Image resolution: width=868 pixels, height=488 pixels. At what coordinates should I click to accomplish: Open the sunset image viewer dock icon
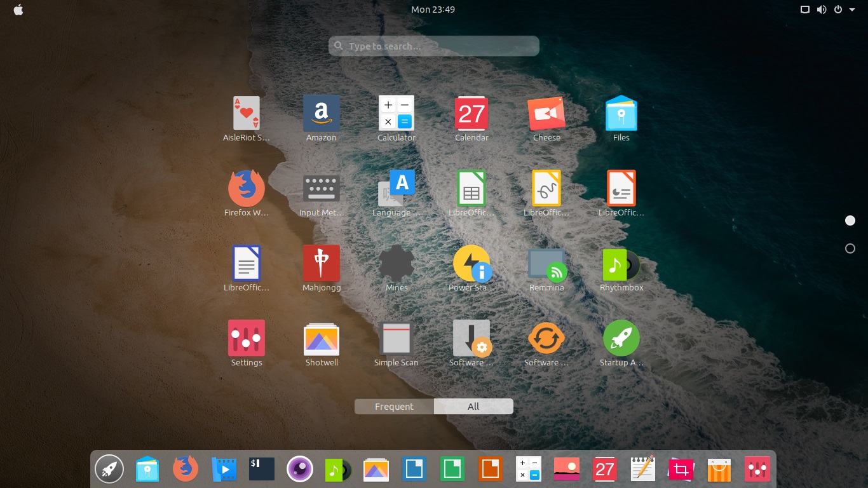click(567, 470)
